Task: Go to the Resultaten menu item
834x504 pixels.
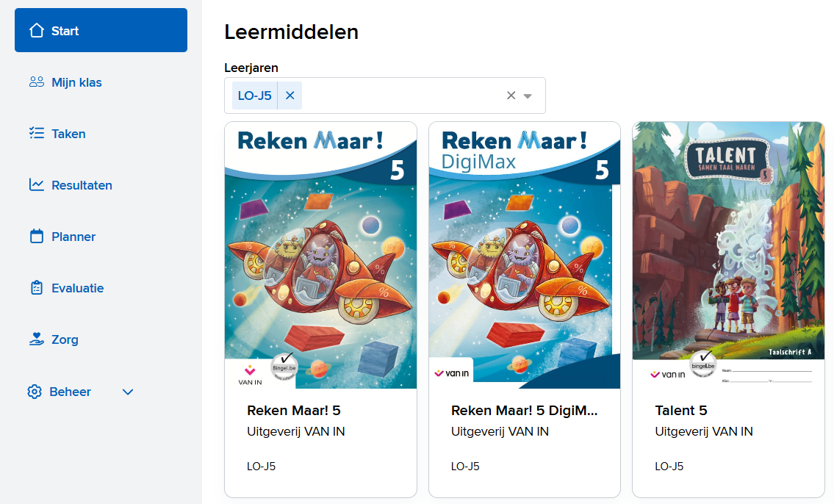Action: (82, 185)
